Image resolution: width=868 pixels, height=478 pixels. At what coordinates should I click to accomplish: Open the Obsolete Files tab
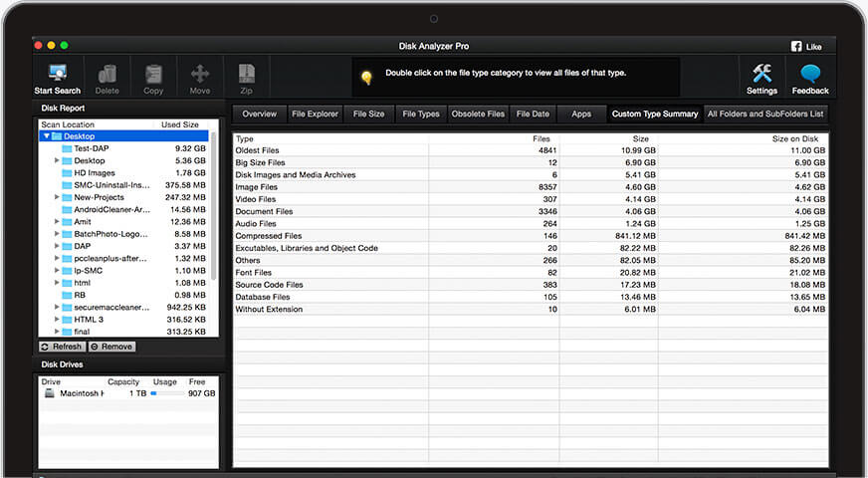[x=478, y=115]
